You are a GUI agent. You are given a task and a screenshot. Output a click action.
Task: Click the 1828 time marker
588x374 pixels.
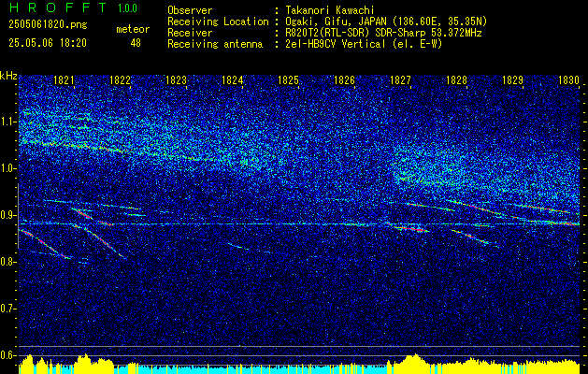coord(456,80)
